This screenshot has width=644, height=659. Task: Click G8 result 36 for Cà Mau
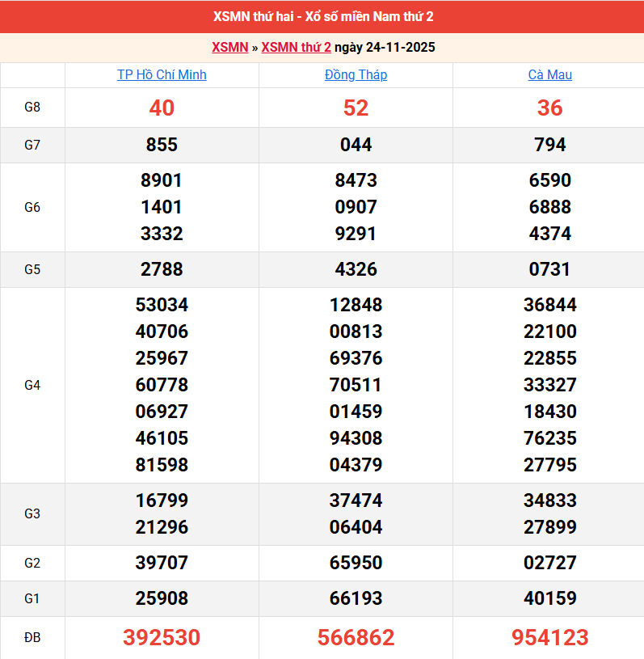[549, 108]
